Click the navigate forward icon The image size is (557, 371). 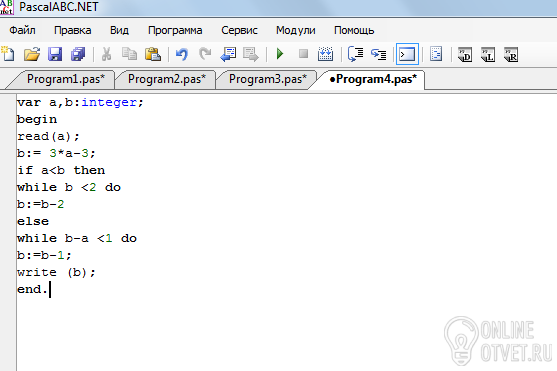[x=251, y=54]
